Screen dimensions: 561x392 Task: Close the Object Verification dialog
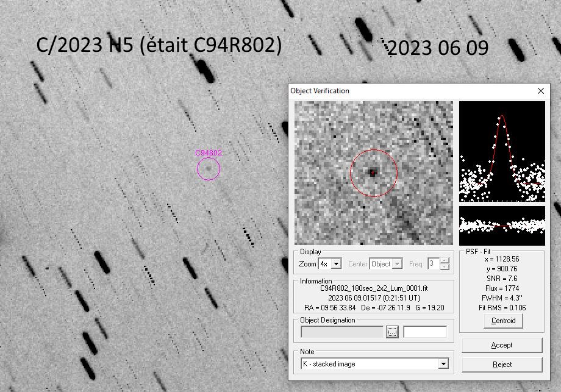pos(541,91)
